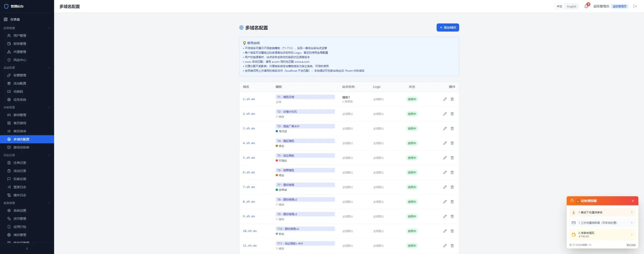Delete the 9.xh.ms domain row

click(452, 216)
